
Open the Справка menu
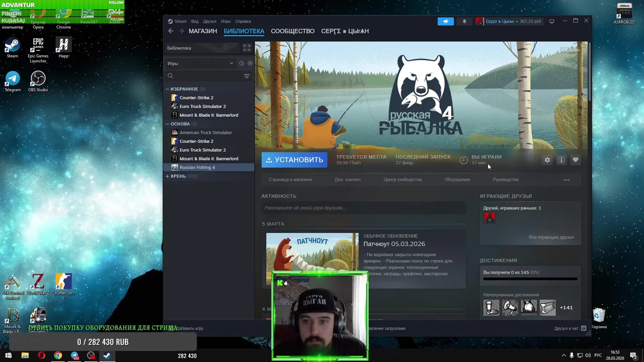tap(243, 21)
